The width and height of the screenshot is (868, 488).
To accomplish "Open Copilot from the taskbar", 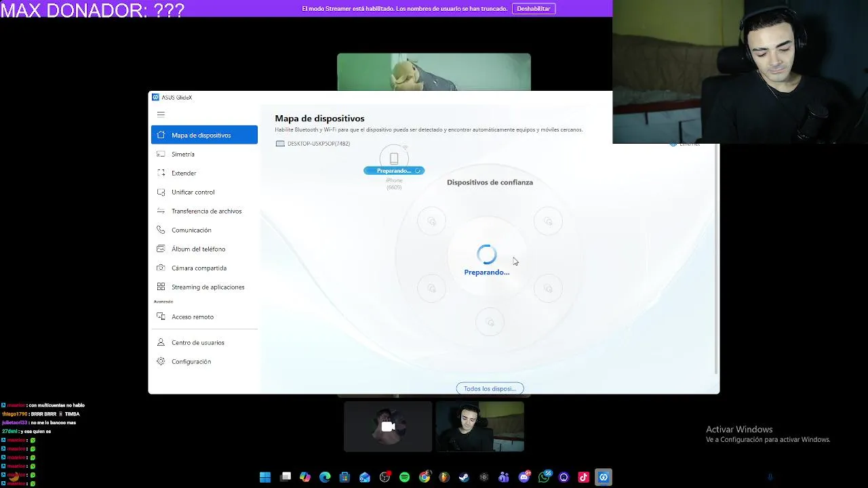I will tap(305, 477).
